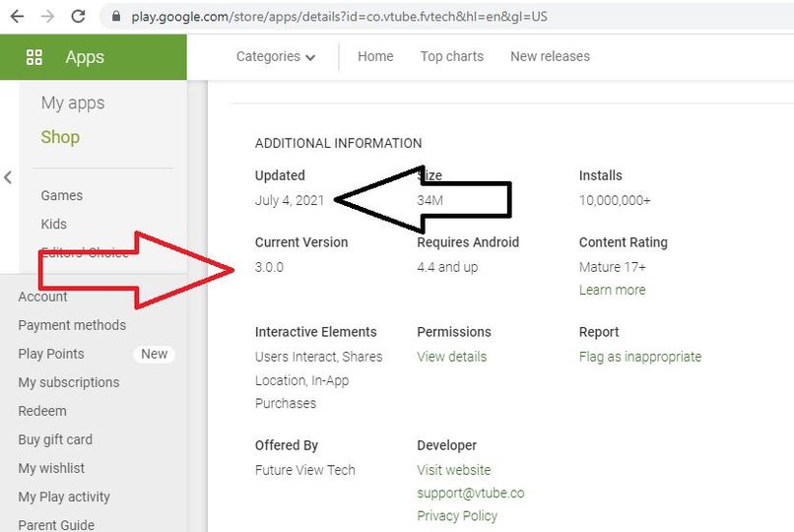Click the ADDITIONAL INFORMATION heading
The height and width of the screenshot is (532, 794).
338,143
